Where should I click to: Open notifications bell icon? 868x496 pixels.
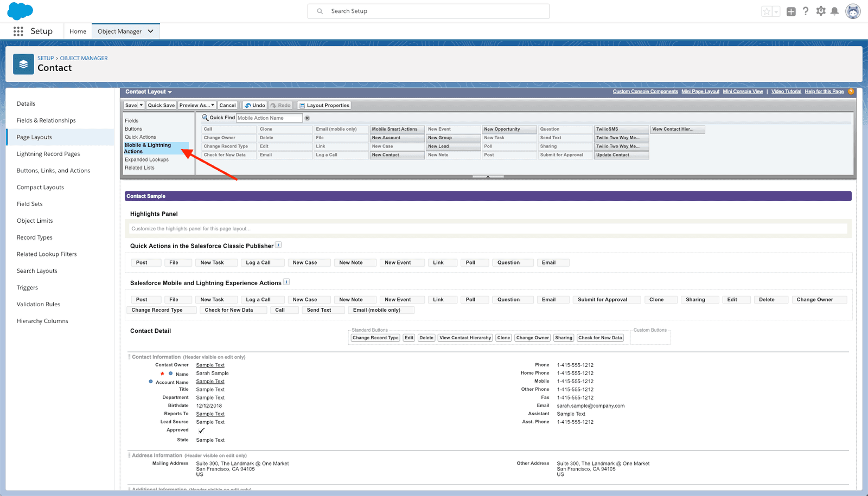point(835,11)
